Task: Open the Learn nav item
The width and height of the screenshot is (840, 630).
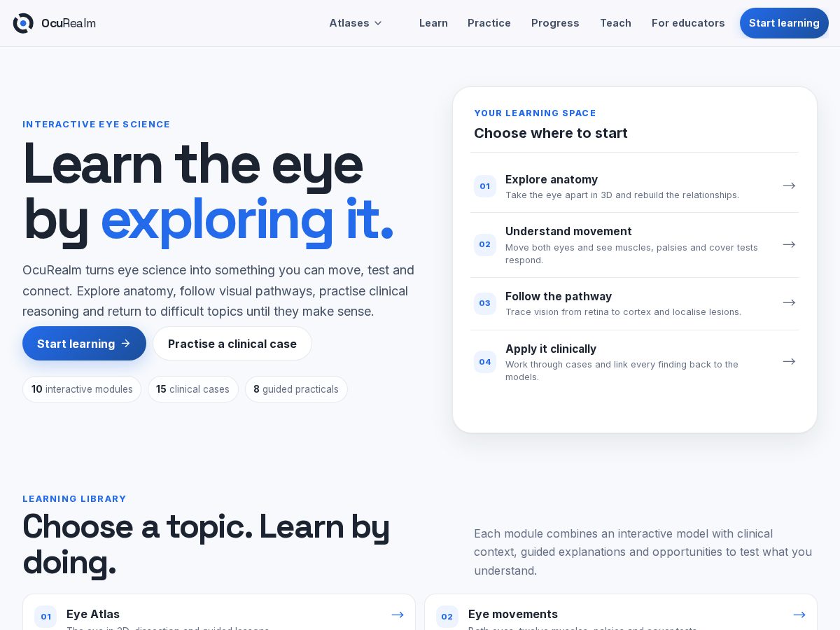Action: [433, 23]
